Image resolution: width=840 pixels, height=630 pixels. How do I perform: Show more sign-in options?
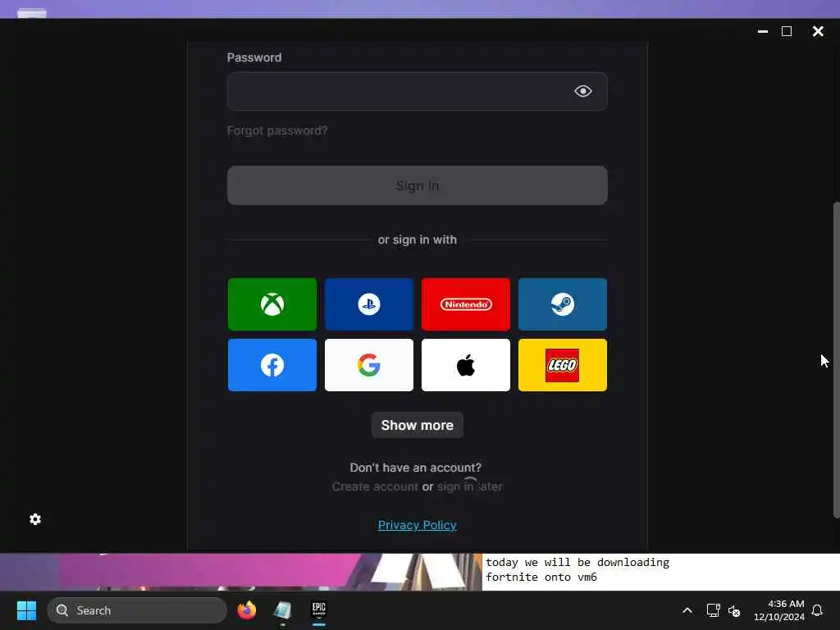point(418,425)
